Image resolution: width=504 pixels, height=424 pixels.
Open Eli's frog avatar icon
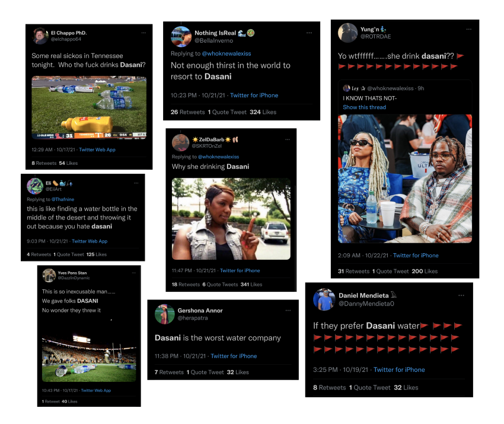[35, 186]
